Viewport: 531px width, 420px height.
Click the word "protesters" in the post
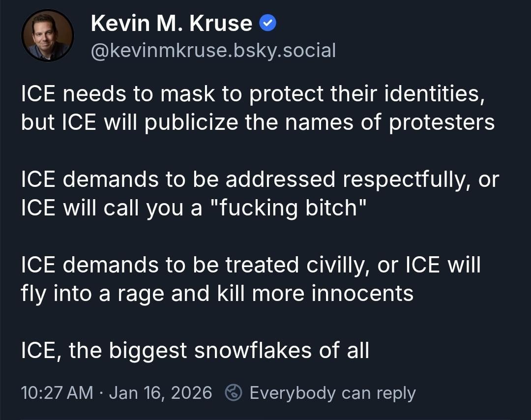442,122
